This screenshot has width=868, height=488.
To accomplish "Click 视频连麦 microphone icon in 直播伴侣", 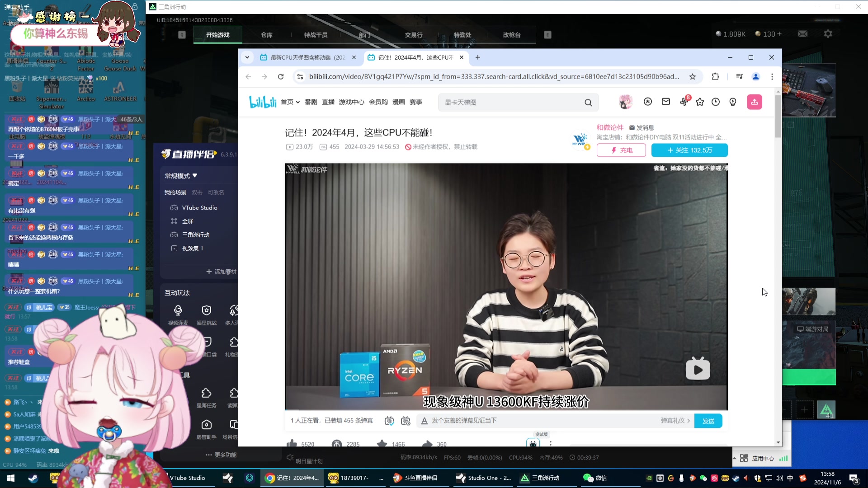I will (178, 310).
